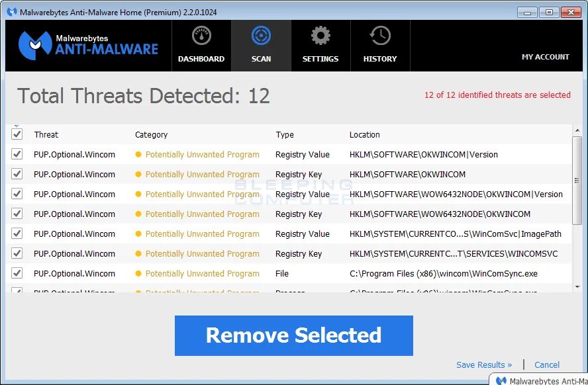This screenshot has height=385, width=588.
Task: Open the Dashboard gauge icon
Action: point(201,36)
